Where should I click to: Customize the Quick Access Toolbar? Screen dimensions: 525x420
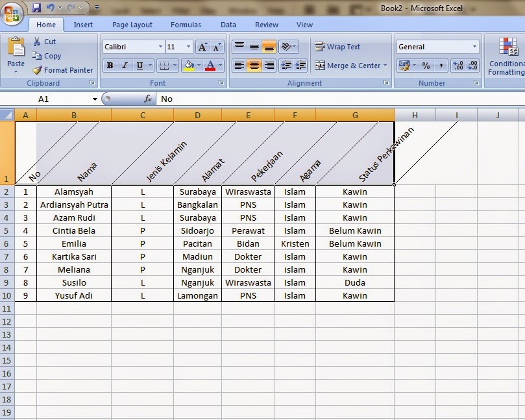pos(97,7)
